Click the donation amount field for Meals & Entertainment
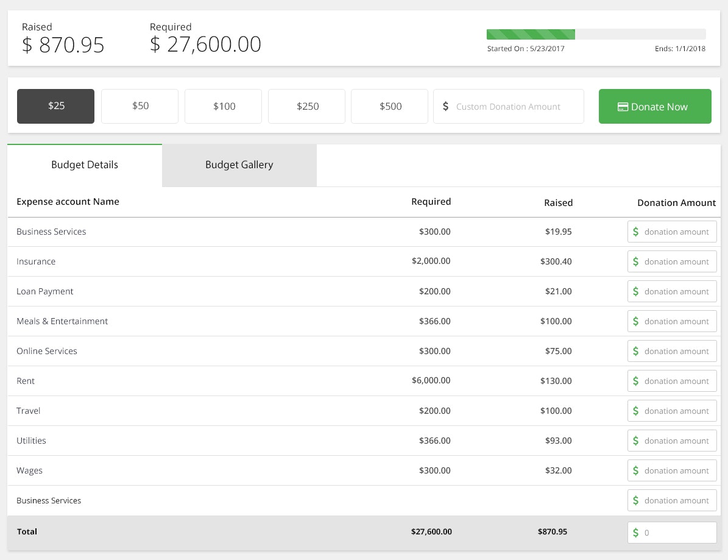Screen dimensions: 728x560 [x=672, y=321]
